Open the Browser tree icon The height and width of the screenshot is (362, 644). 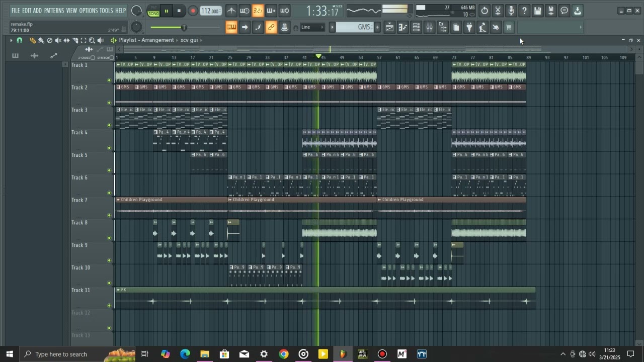click(x=443, y=28)
